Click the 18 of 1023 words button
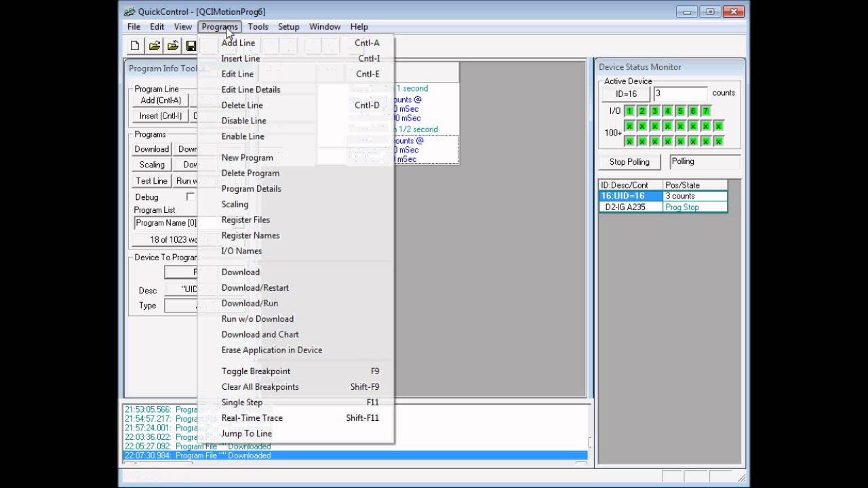 pyautogui.click(x=165, y=240)
